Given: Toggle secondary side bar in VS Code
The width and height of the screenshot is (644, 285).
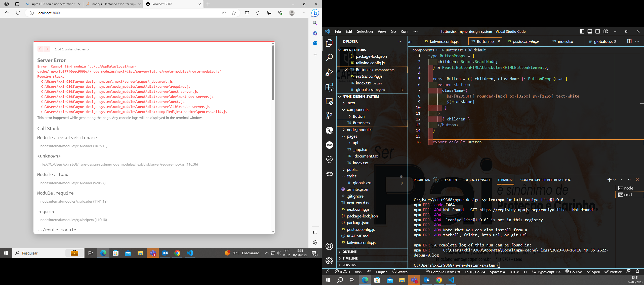Looking at the screenshot, I should (x=597, y=31).
